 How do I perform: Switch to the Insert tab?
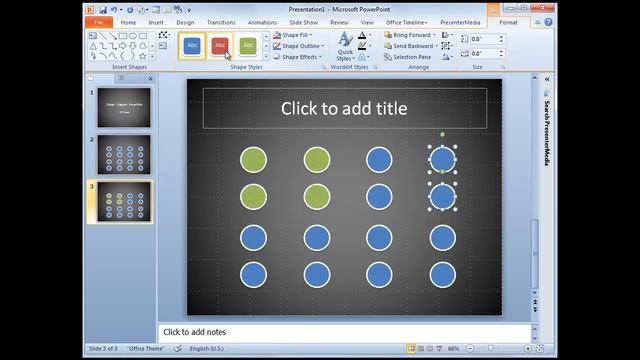point(156,22)
